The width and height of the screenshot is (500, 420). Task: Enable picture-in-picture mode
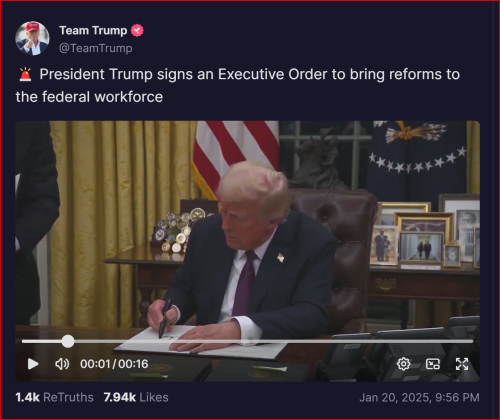[433, 364]
